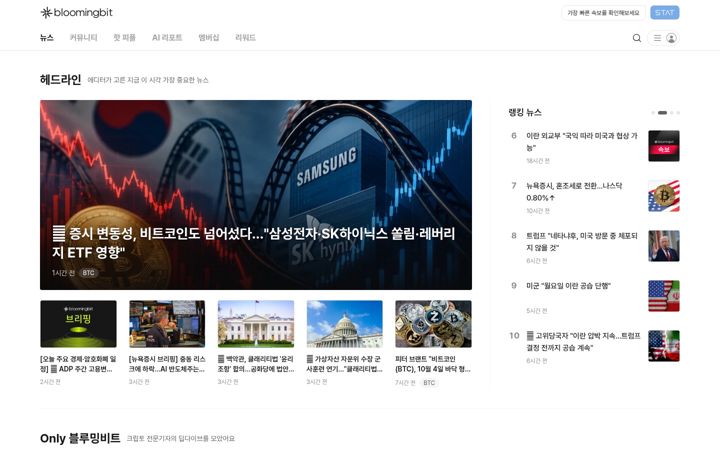Viewport: 720px width, 450px height.
Task: Open the 백악관 클래리티법 article title
Action: pos(256,364)
